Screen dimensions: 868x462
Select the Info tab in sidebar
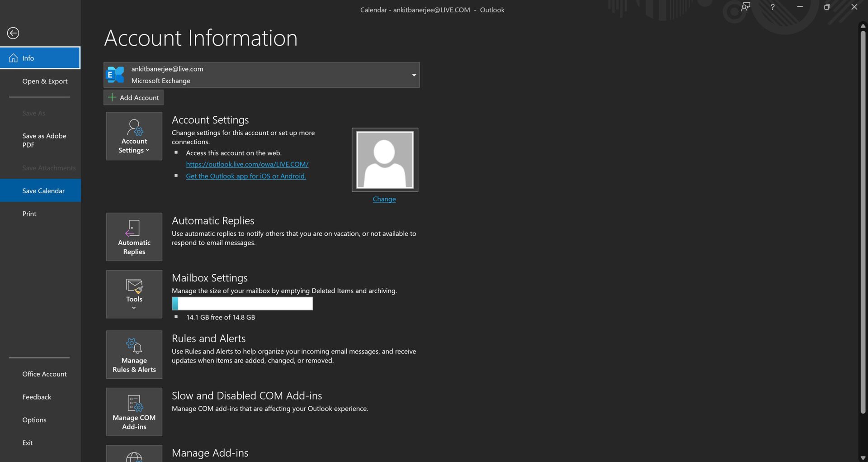coord(40,58)
